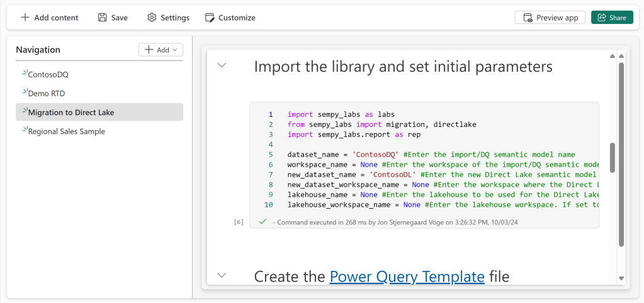Click the Add content plus icon
The image size is (644, 303).
click(x=25, y=18)
